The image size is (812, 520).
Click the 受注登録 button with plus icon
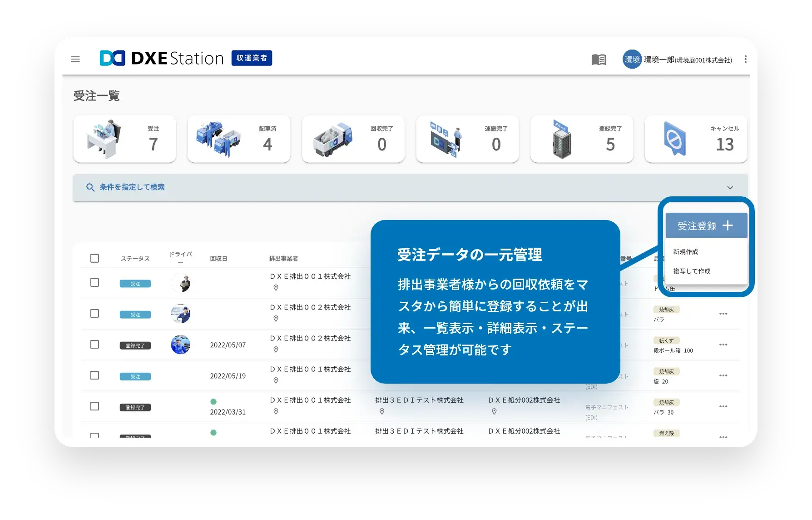point(706,225)
